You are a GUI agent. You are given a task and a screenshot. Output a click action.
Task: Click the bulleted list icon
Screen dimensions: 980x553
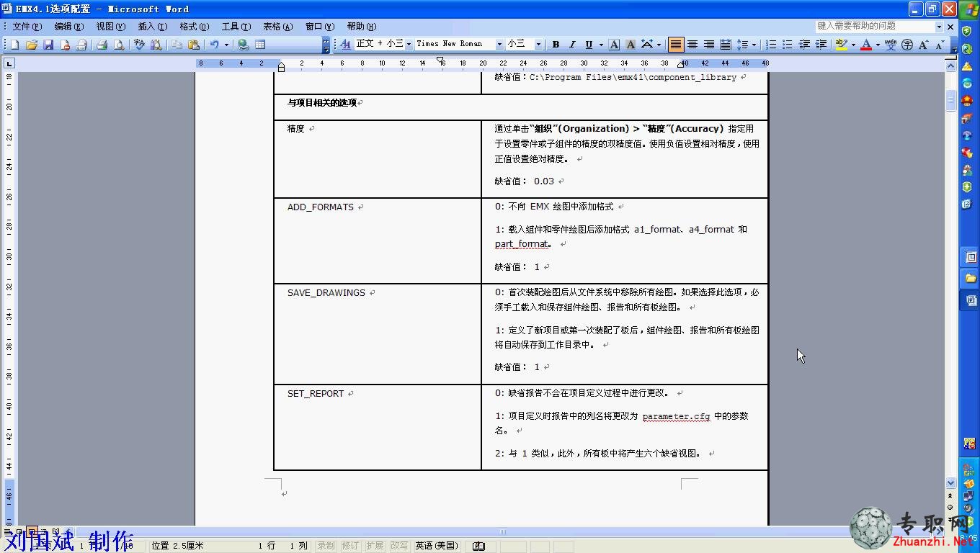788,45
